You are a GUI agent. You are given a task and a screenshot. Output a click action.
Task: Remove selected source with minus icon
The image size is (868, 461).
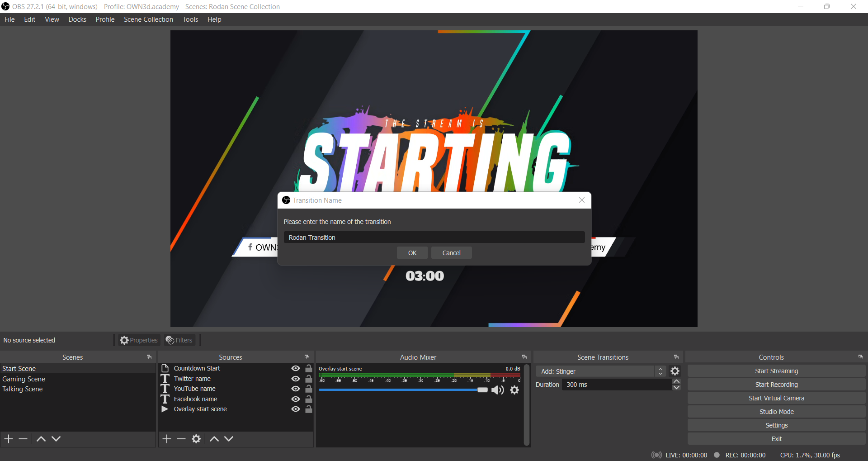click(x=181, y=439)
